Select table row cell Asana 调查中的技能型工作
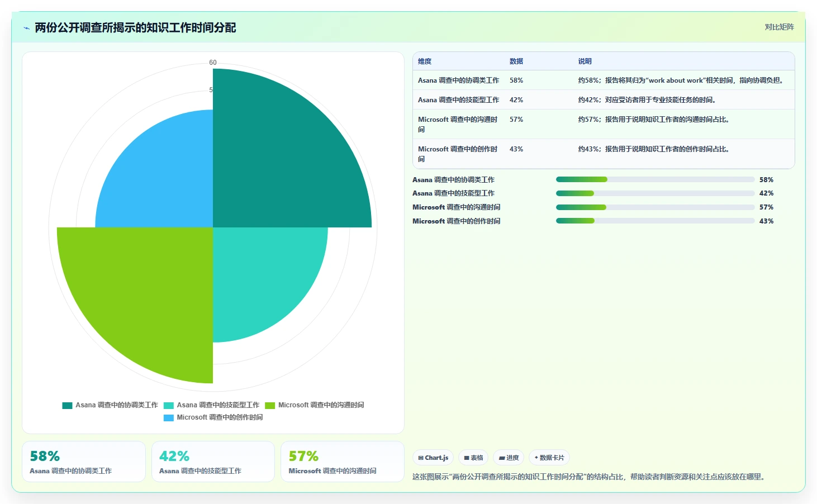 click(459, 100)
